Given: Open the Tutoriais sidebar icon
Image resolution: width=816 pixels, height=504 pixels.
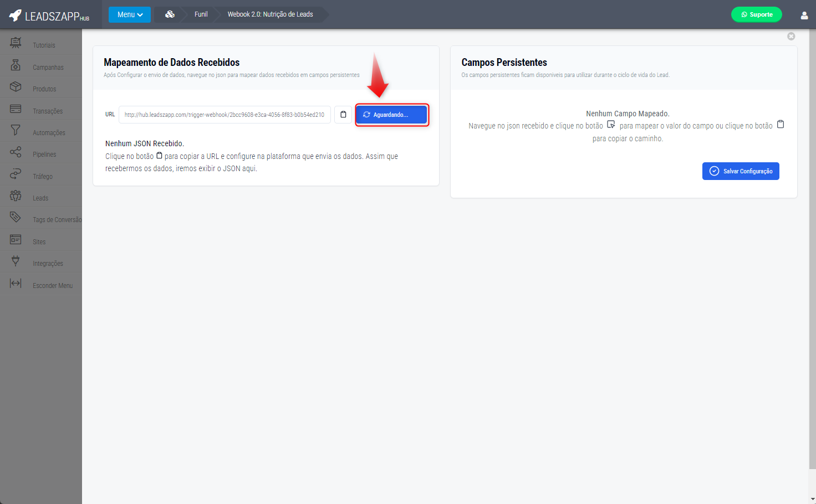Looking at the screenshot, I should point(16,43).
